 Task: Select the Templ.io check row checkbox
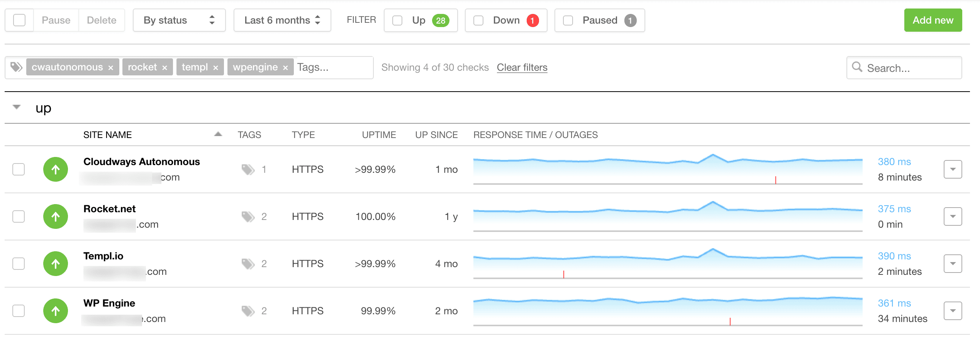pos(19,264)
